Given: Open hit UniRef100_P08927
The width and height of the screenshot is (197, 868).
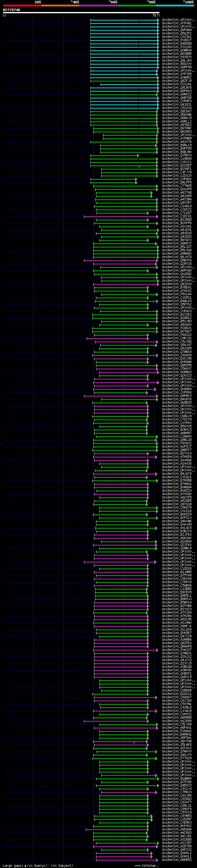Looking at the screenshot, I should tap(176, 40).
